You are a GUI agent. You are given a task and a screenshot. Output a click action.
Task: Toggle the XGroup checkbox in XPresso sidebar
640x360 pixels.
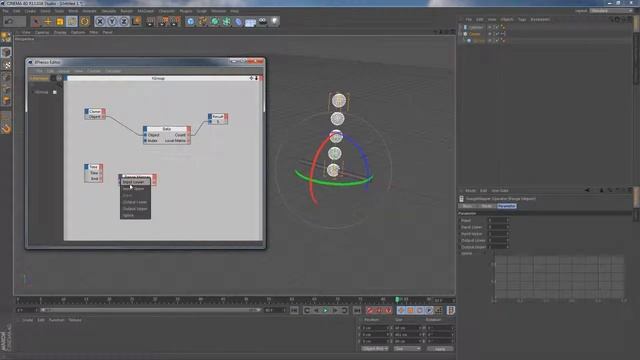55,92
